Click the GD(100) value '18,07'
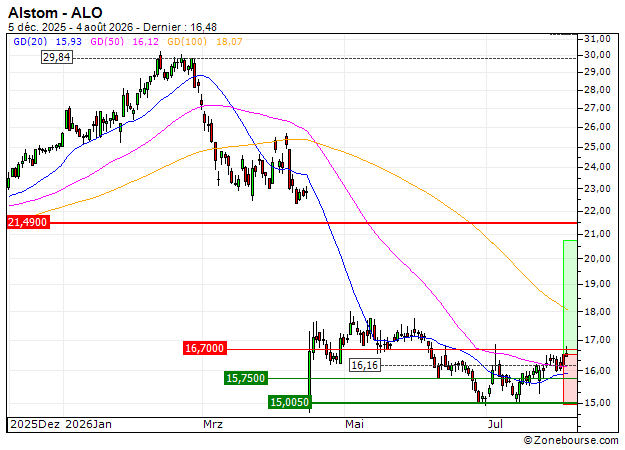Image resolution: width=625 pixels, height=450 pixels. click(x=229, y=41)
